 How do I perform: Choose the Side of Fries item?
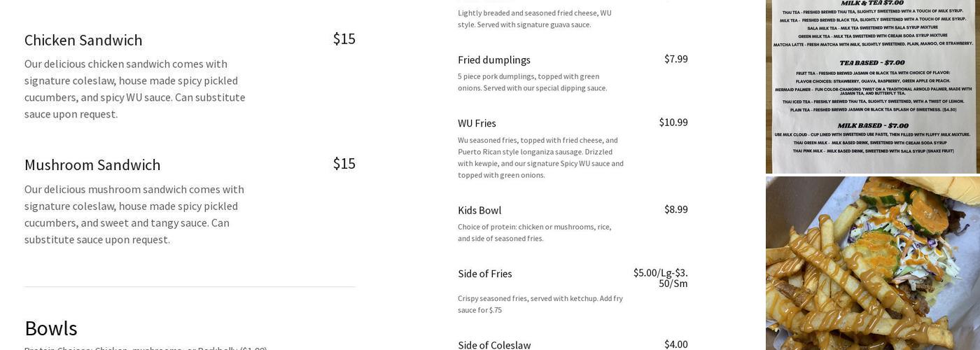click(x=485, y=274)
